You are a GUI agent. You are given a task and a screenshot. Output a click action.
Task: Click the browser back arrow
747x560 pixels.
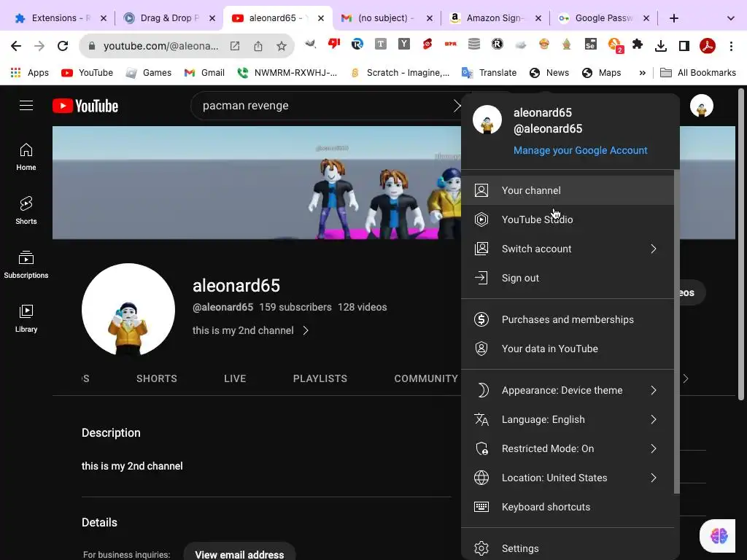click(16, 46)
